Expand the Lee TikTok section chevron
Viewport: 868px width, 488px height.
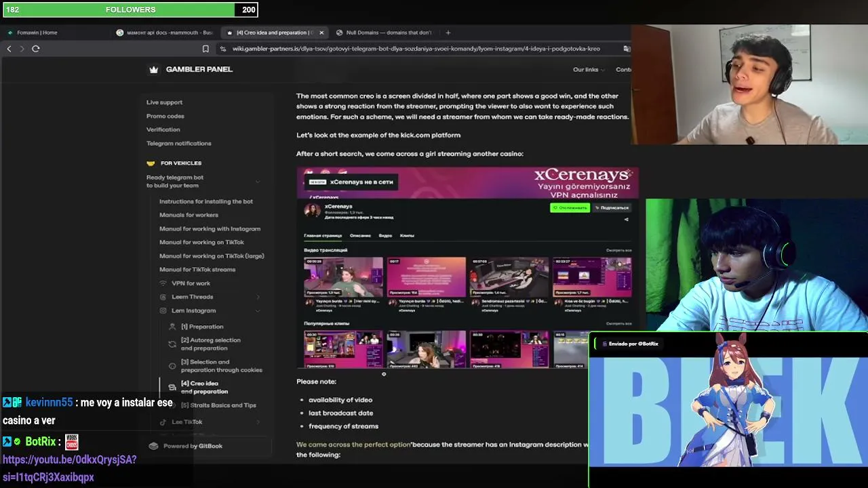(x=258, y=422)
